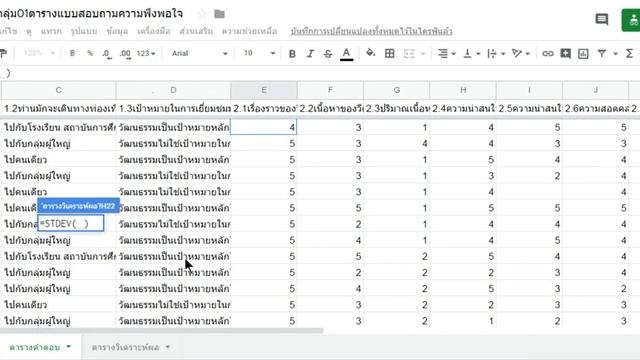The image size is (640, 360).
Task: Switch to ตารางคำตอบ sheet tab
Action: tap(35, 347)
